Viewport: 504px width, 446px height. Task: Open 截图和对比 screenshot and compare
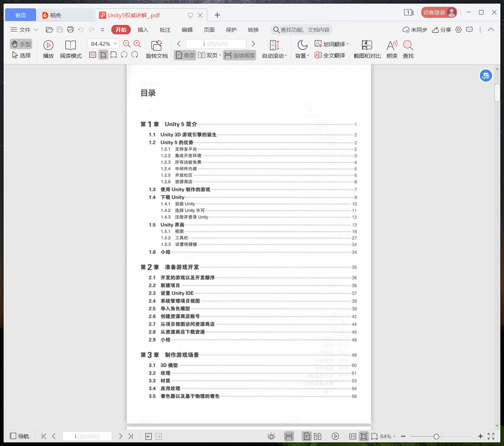point(367,50)
